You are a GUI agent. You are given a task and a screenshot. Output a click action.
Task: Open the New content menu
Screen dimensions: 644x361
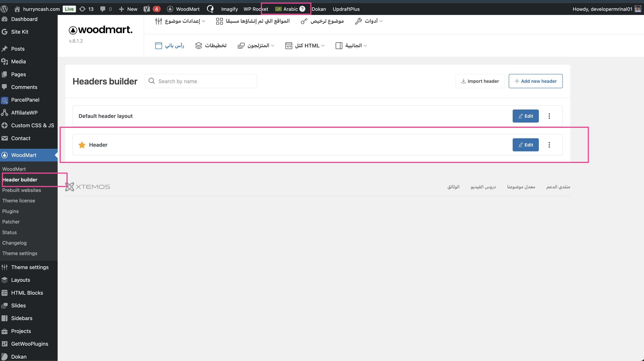click(x=128, y=9)
